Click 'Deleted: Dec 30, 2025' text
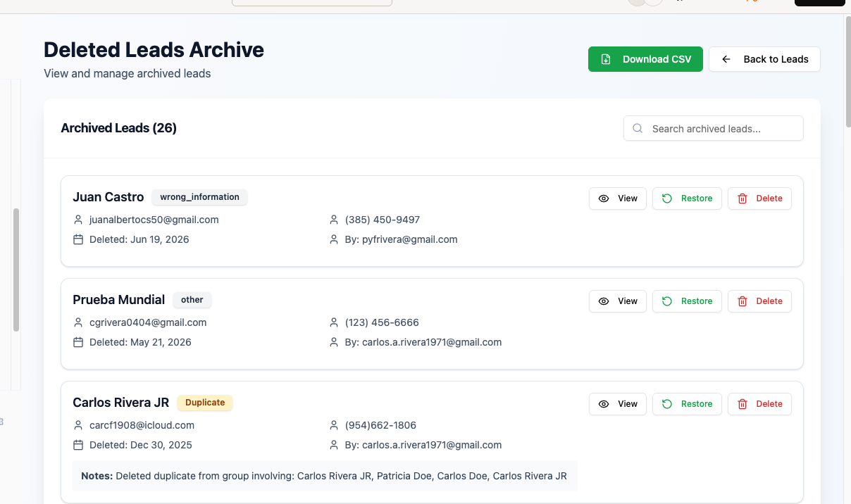Image resolution: width=851 pixels, height=504 pixels. [141, 445]
